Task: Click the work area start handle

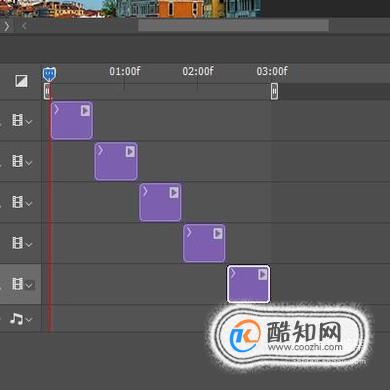Action: click(x=47, y=91)
